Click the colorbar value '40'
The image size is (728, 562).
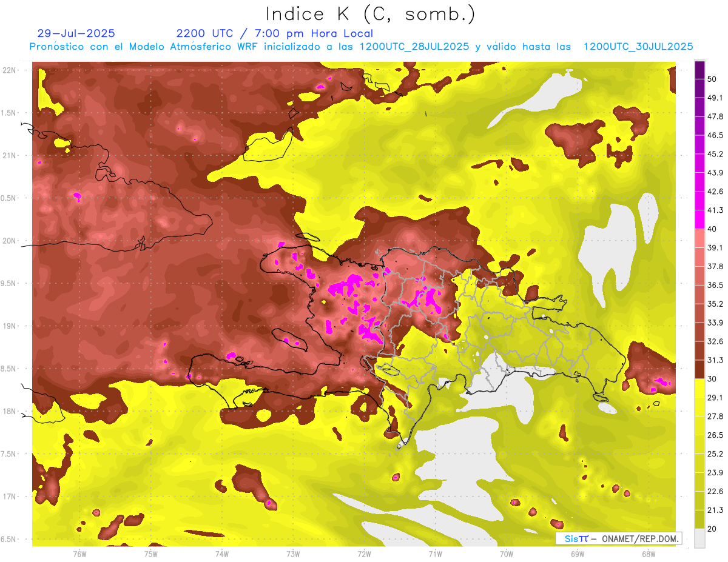(x=712, y=229)
